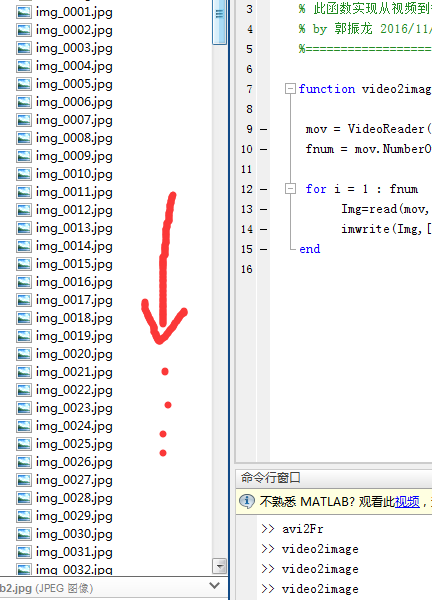Viewport: 432px width, 600px height.
Task: Click the 'for i = 1 : fnum' line
Action: (362, 189)
